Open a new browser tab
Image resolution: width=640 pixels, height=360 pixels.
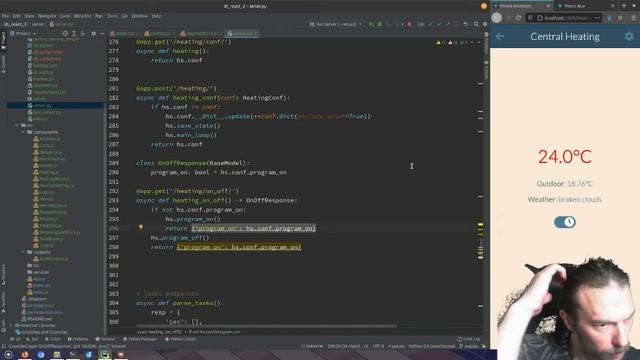point(623,5)
